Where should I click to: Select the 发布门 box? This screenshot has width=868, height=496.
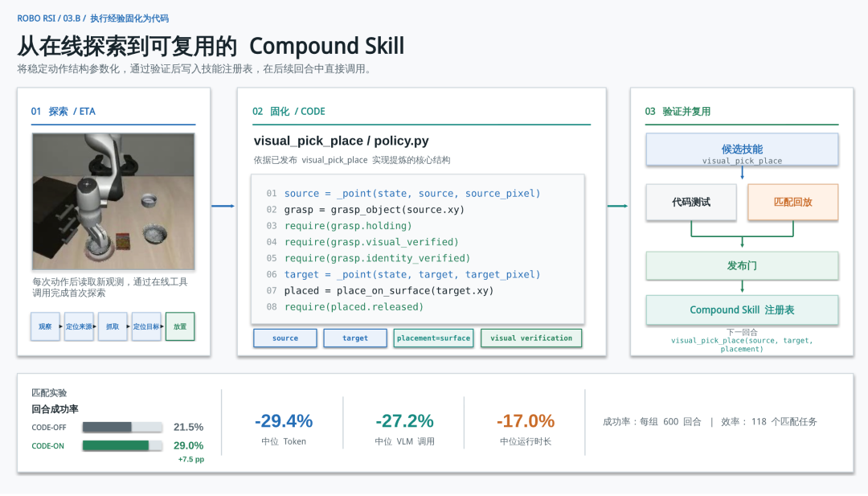click(x=742, y=266)
